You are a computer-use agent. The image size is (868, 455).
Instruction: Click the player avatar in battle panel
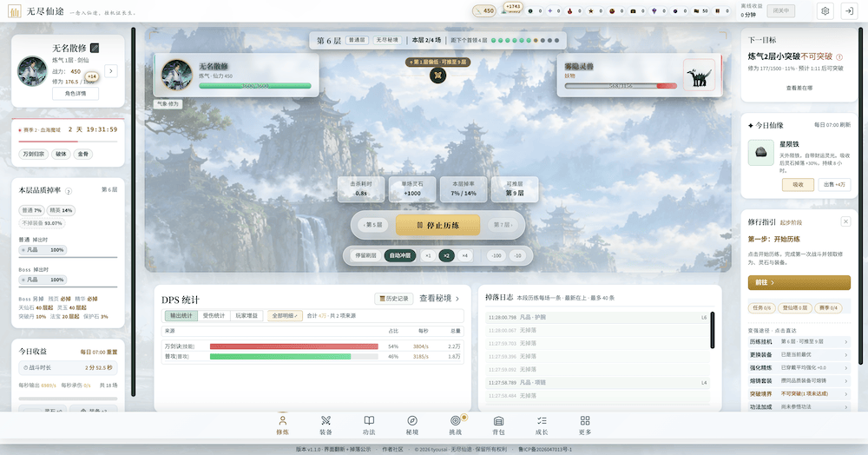click(176, 75)
